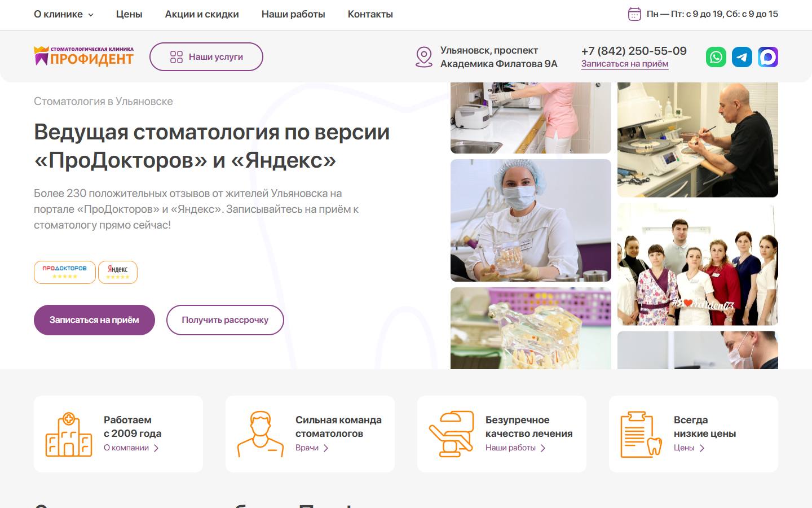
Task: Expand the О клинике dropdown menu
Action: (x=64, y=14)
